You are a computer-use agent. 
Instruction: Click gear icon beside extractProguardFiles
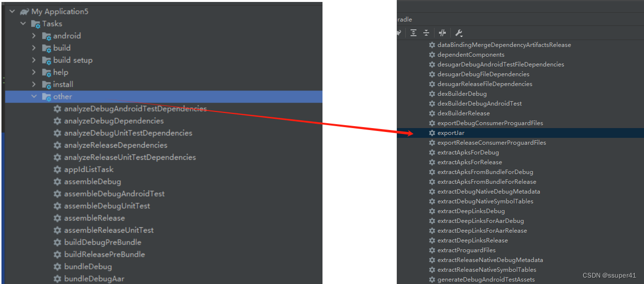[x=432, y=250]
